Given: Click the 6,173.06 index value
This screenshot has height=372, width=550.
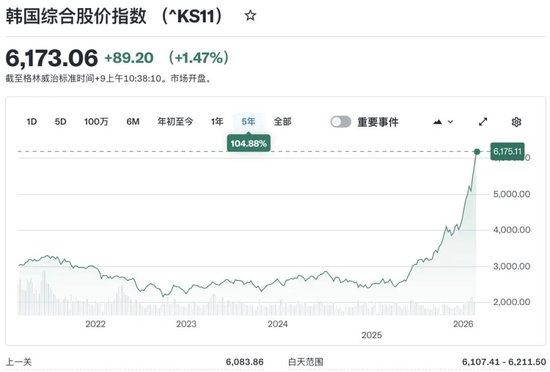Looking at the screenshot, I should pos(52,58).
